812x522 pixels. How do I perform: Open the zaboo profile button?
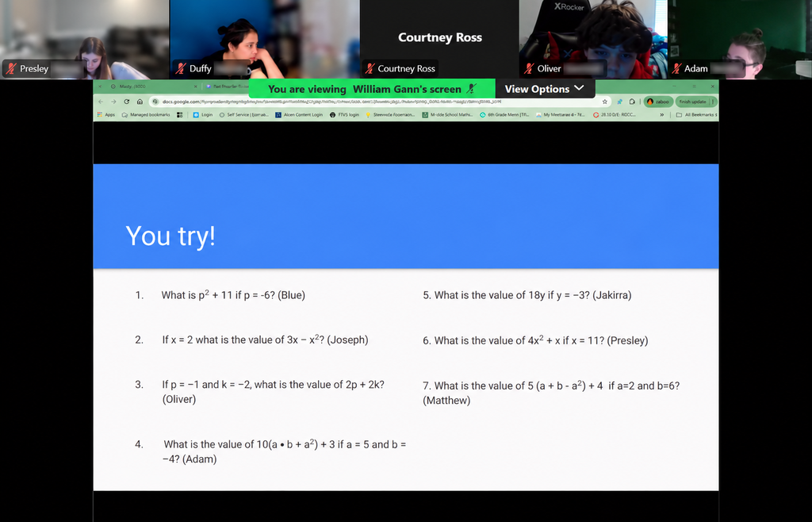coord(657,102)
